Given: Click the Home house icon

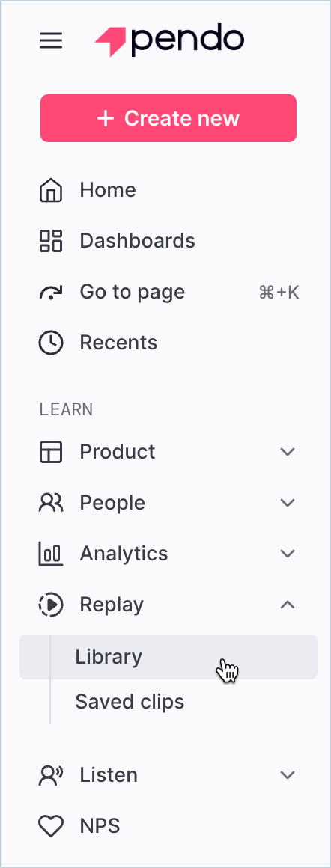Looking at the screenshot, I should pyautogui.click(x=51, y=190).
